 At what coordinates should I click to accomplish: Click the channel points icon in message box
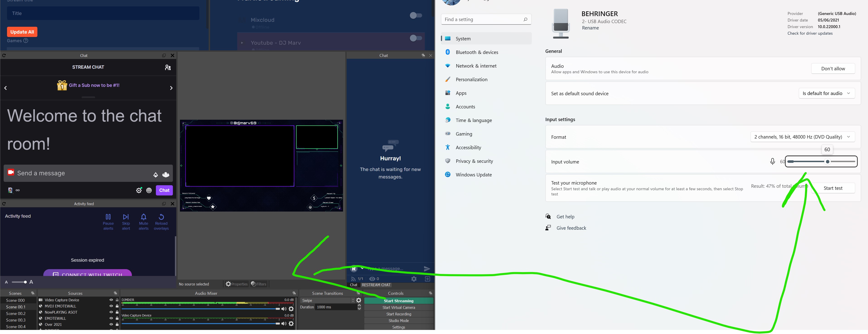click(166, 174)
